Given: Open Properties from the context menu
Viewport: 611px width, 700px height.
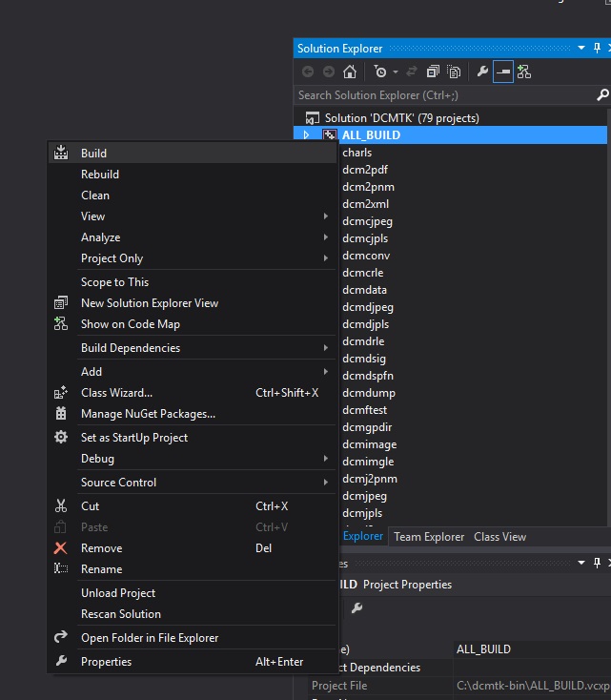Looking at the screenshot, I should [x=192, y=662].
